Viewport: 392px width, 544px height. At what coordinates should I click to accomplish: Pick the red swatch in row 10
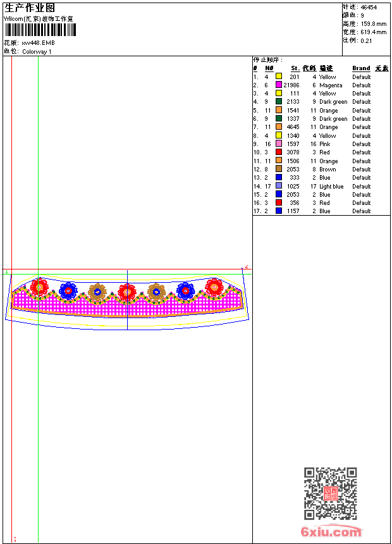click(x=279, y=152)
